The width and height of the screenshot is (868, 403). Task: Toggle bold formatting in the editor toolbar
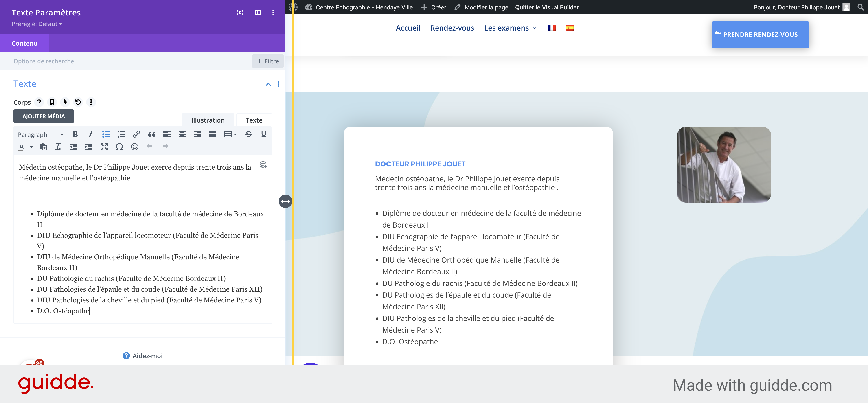tap(75, 134)
